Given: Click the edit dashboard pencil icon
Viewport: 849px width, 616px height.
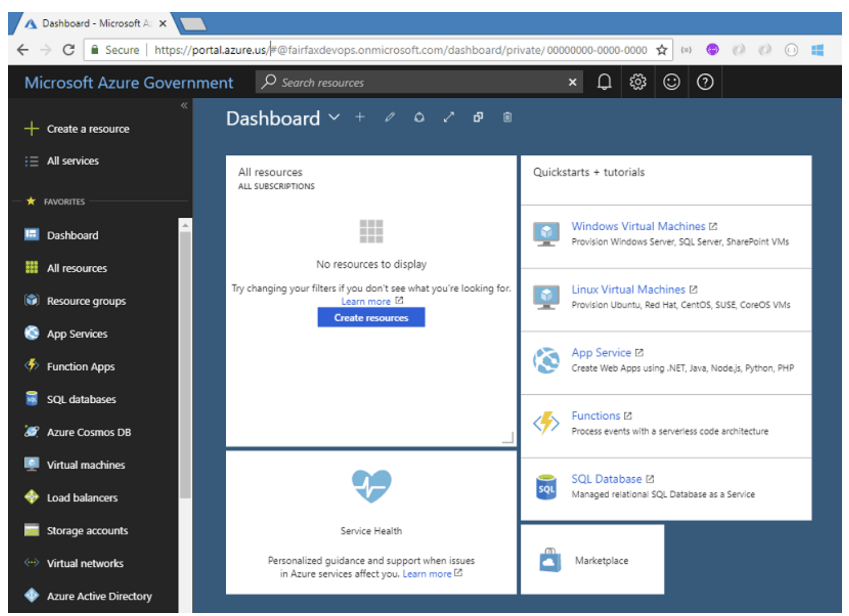Looking at the screenshot, I should pos(390,117).
